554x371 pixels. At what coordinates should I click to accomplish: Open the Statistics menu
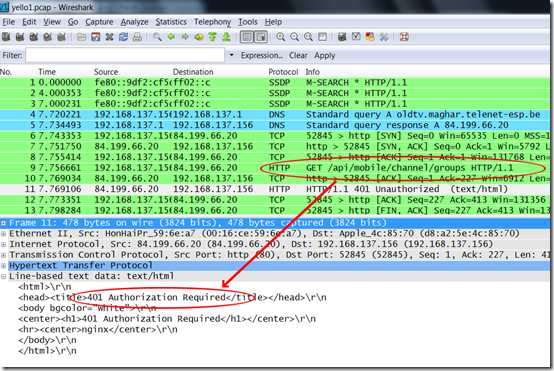pos(171,22)
